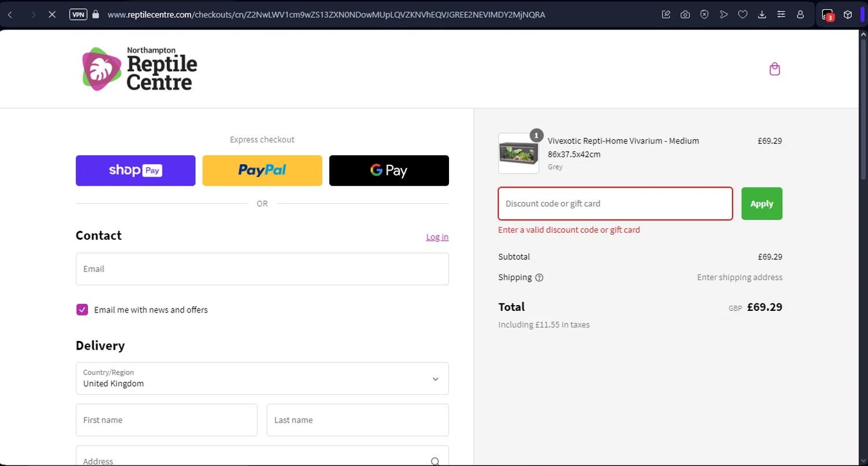Click the Total amount £69.29 in bold
Image resolution: width=868 pixels, height=466 pixels.
click(764, 307)
